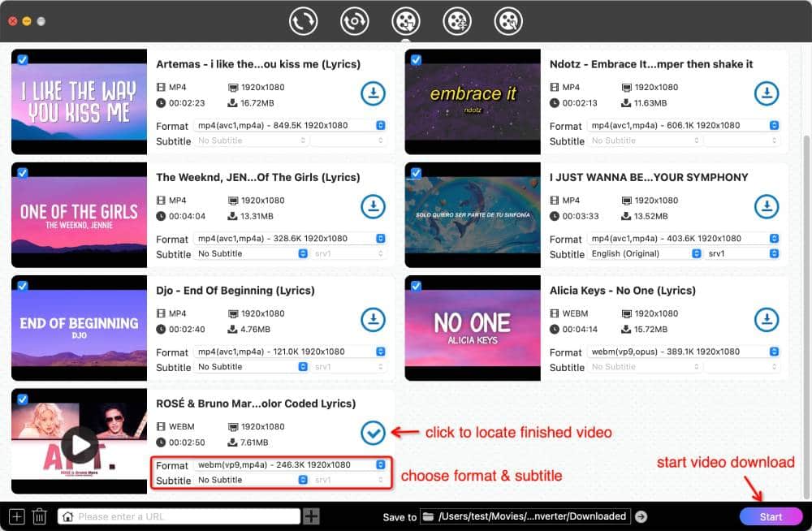Image resolution: width=812 pixels, height=531 pixels.
Task: Click the Start download button
Action: click(771, 516)
